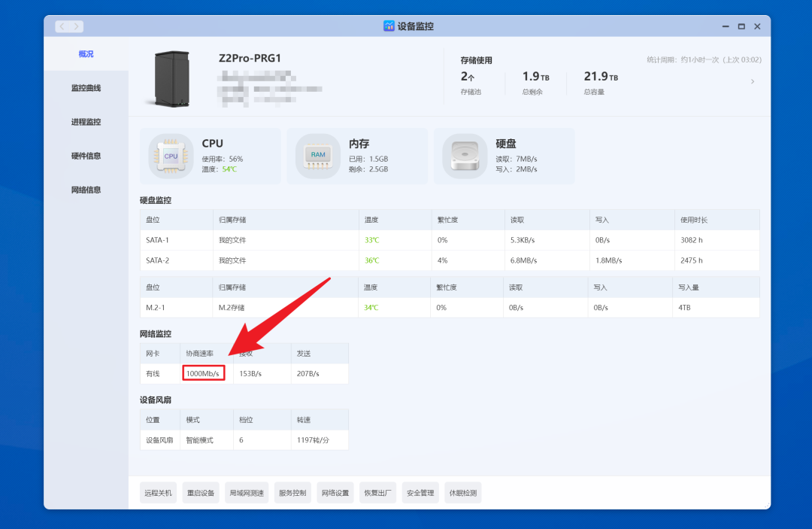Screen dimensions: 812x529
Task: Go to 网络信息 in sidebar
Action: tap(86, 190)
